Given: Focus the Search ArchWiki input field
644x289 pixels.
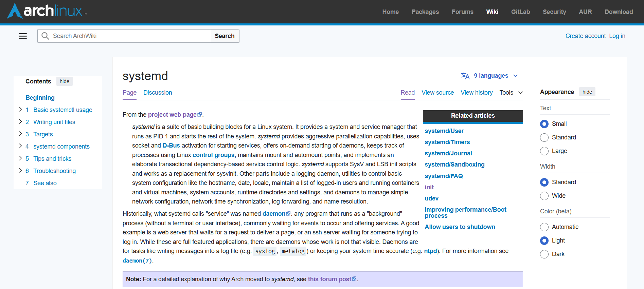Looking at the screenshot, I should click(x=129, y=36).
